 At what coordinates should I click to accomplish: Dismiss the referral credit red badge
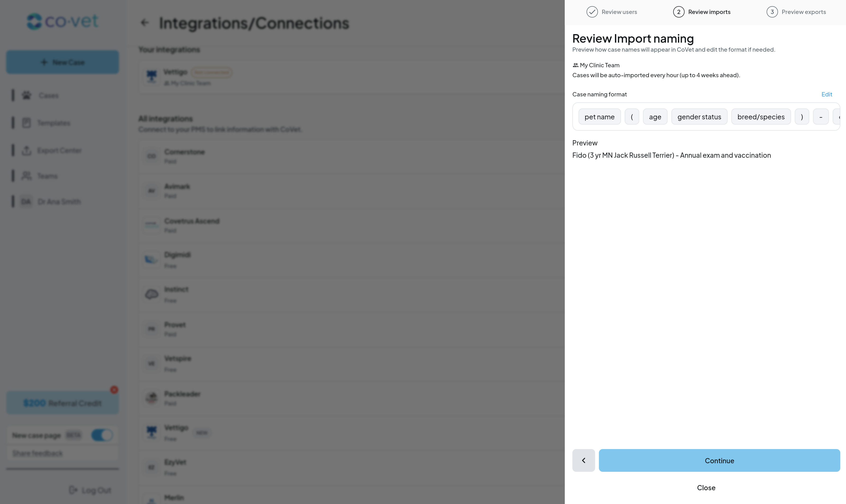tap(114, 390)
